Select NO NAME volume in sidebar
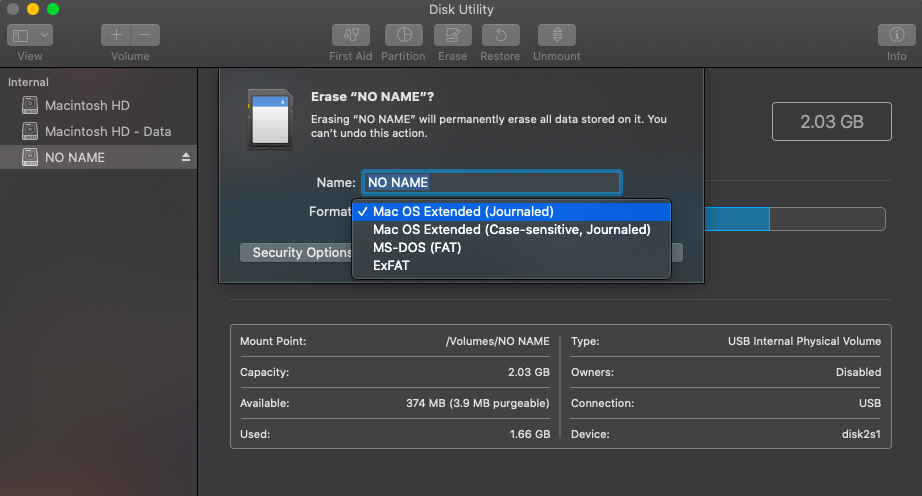 75,158
